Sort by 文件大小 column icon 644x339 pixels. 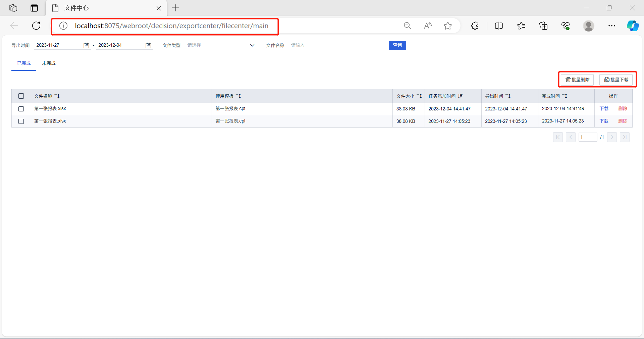(x=419, y=96)
